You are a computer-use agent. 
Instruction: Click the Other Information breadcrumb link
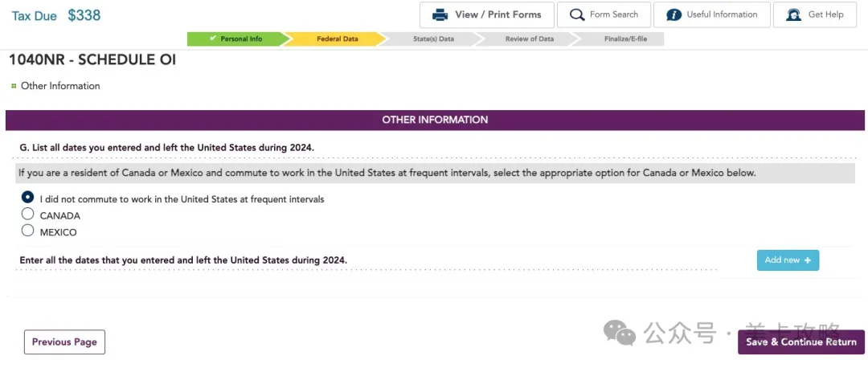60,86
